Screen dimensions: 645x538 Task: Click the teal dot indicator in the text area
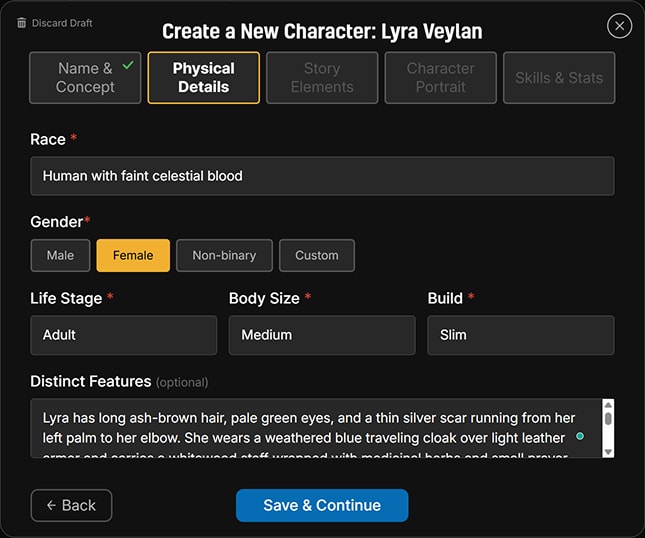[x=580, y=436]
